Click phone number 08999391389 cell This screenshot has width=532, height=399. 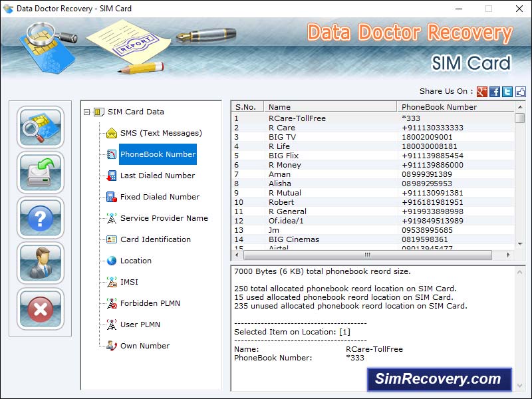[x=427, y=174]
